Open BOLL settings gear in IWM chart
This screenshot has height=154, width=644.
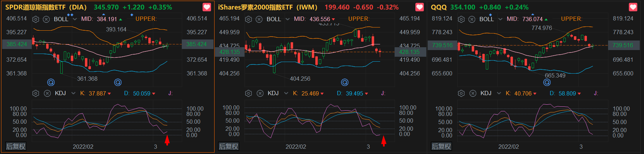tap(248, 19)
